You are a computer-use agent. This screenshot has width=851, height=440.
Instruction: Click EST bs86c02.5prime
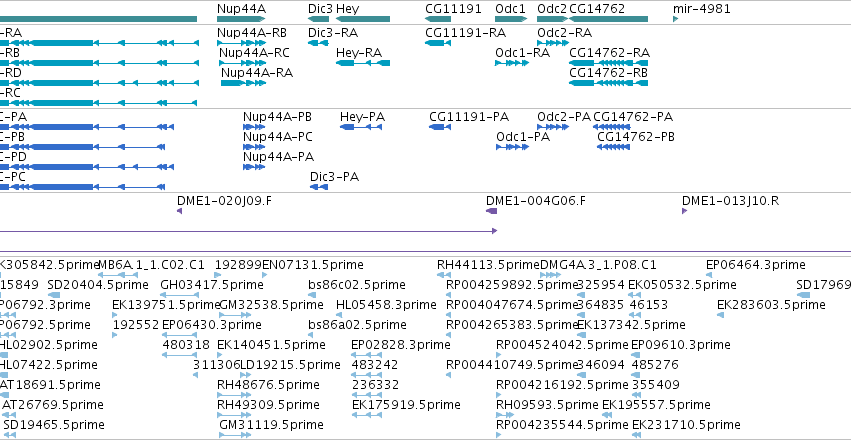pyautogui.click(x=312, y=295)
